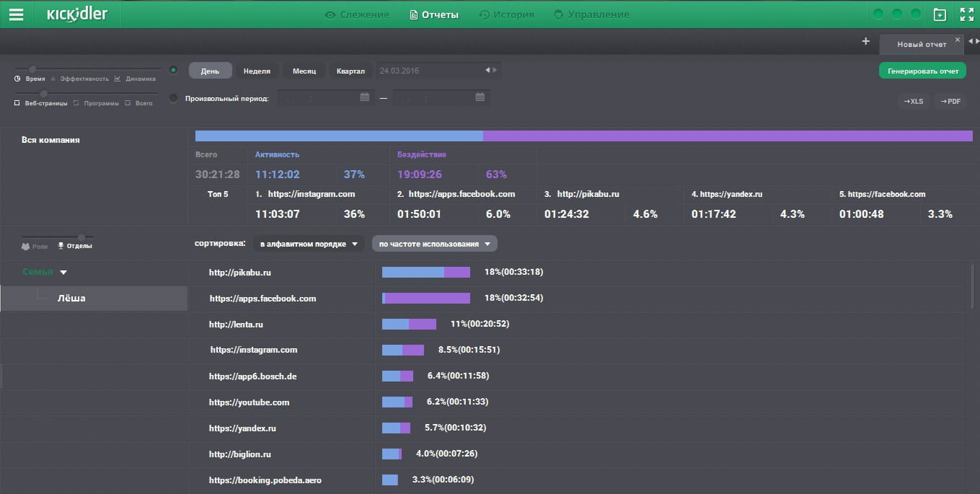The height and width of the screenshot is (494, 980).
Task: Click the Бездействие time 19:09:26
Action: 420,175
